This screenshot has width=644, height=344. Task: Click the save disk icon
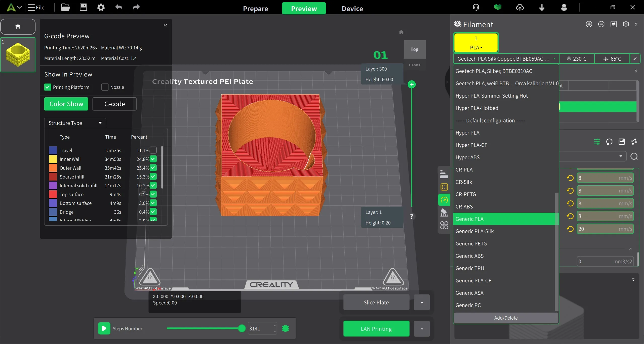[83, 8]
